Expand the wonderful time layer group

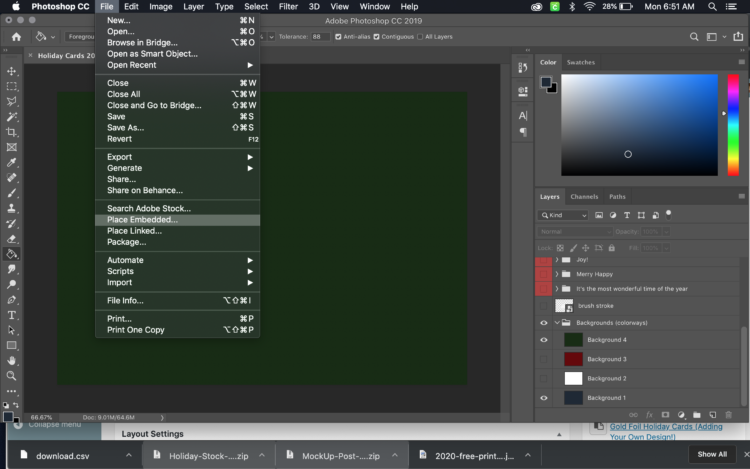coord(557,289)
